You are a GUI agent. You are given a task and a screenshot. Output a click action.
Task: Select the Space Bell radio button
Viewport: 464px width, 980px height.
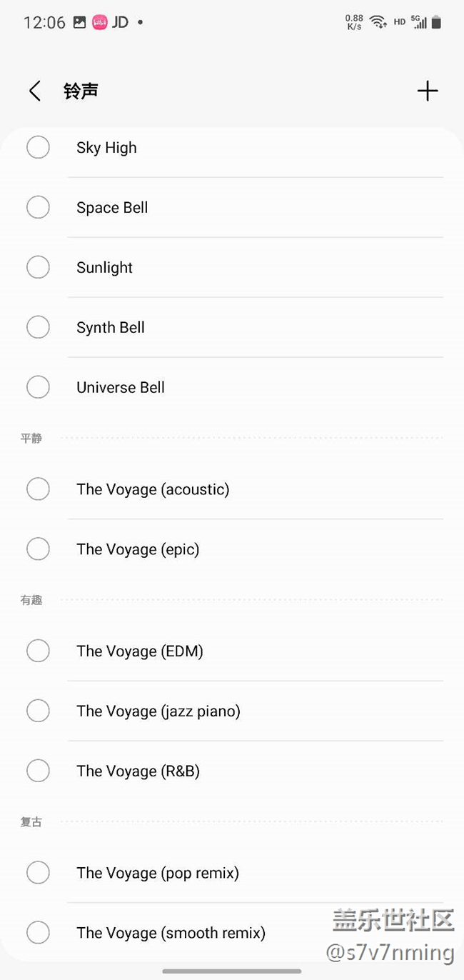click(x=38, y=208)
